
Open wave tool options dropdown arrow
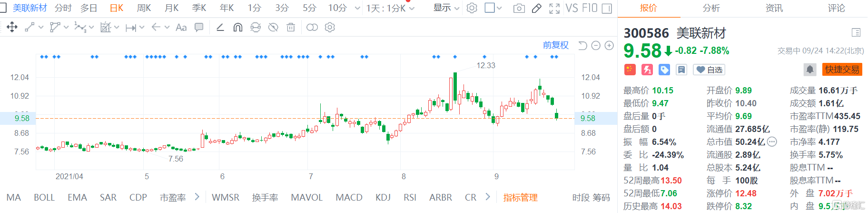(x=91, y=27)
